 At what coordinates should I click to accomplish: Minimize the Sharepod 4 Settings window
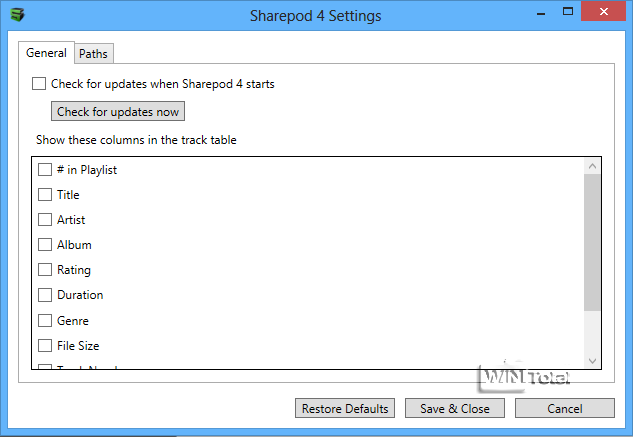pyautogui.click(x=541, y=13)
